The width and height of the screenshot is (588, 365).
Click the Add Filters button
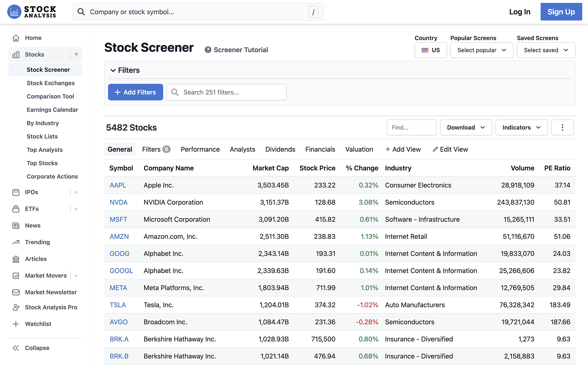tap(135, 92)
